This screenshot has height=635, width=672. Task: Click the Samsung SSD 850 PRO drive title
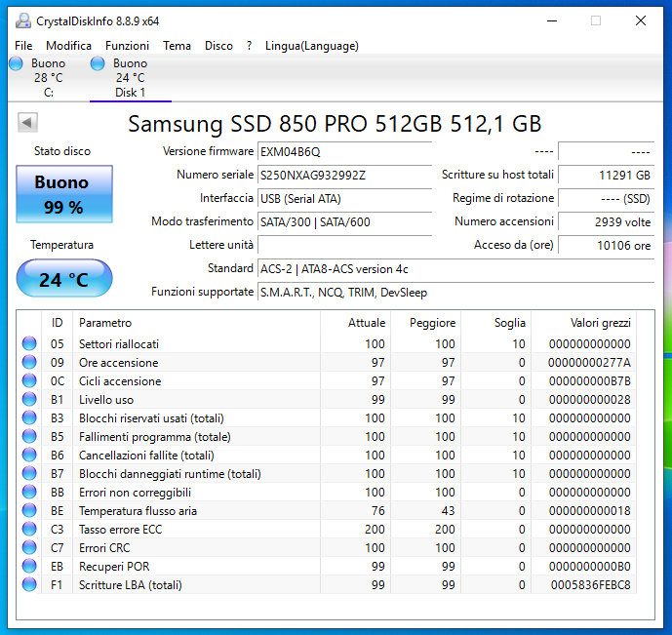pos(335,124)
